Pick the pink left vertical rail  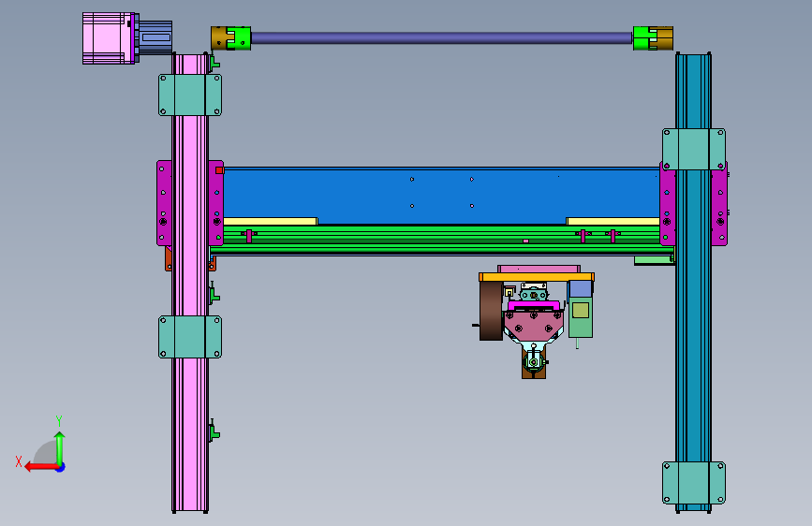(190, 284)
